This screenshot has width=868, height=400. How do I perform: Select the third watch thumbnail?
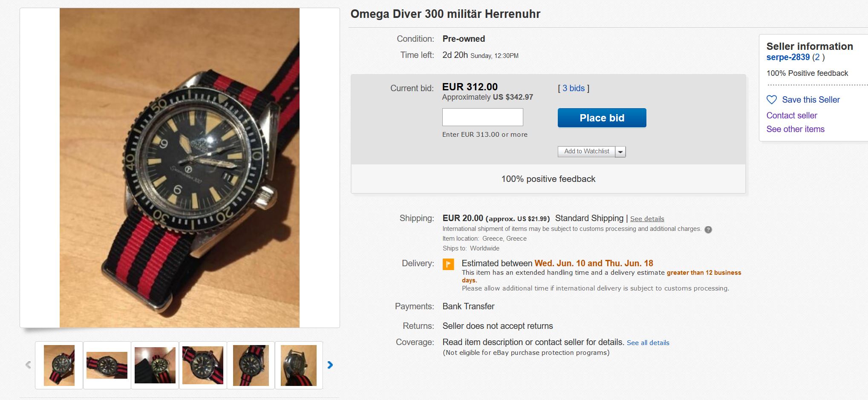(155, 365)
